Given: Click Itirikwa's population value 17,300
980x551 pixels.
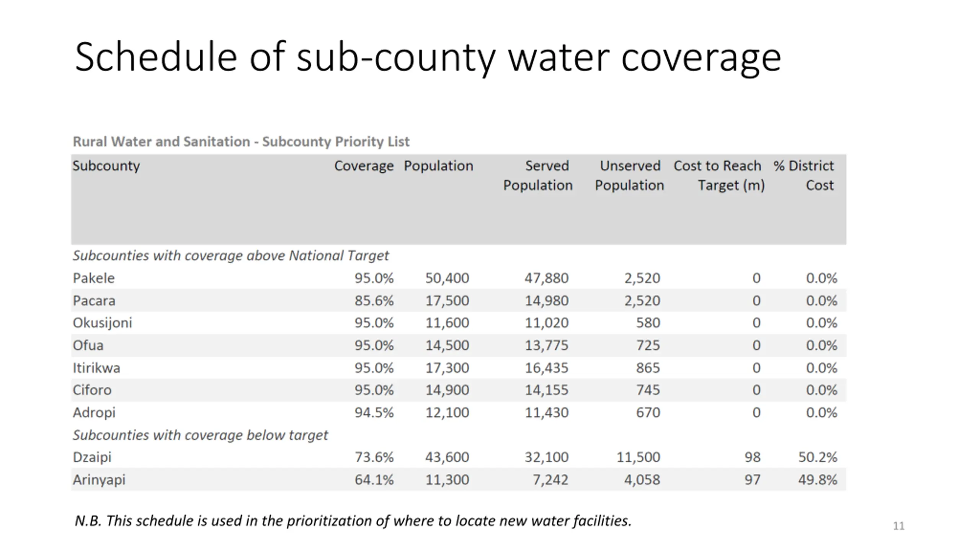Looking at the screenshot, I should [447, 368].
